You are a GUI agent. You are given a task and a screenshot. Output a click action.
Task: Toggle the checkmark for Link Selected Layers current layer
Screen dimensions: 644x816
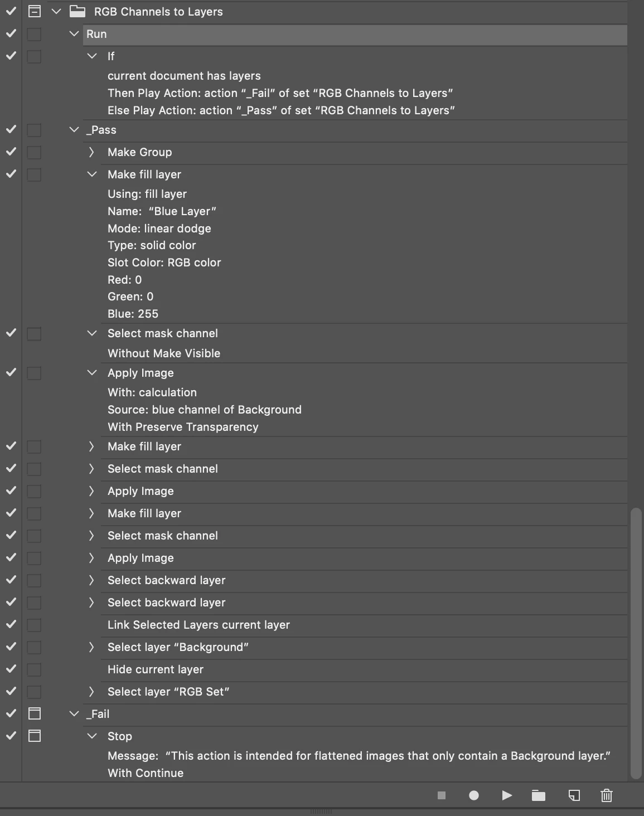pyautogui.click(x=11, y=624)
